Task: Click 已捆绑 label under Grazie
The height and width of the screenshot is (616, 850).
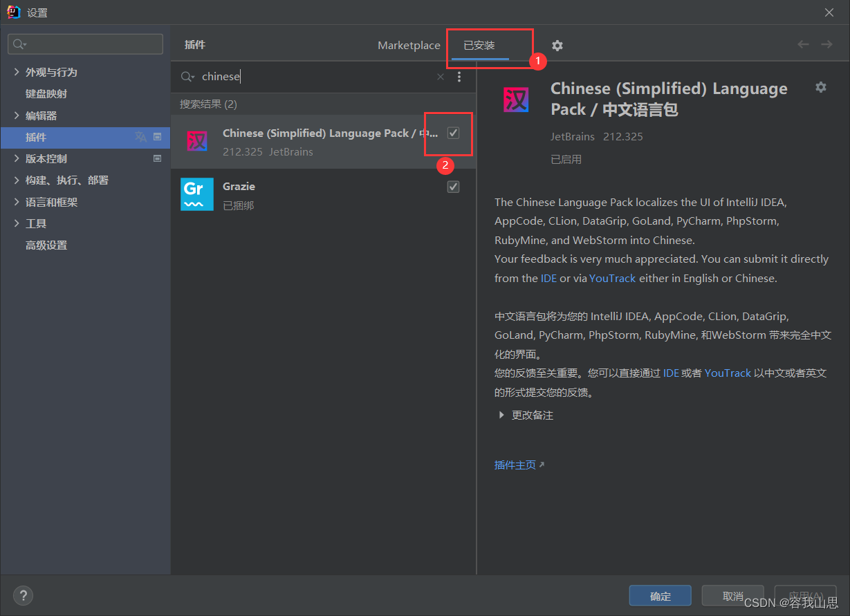Action: 239,205
